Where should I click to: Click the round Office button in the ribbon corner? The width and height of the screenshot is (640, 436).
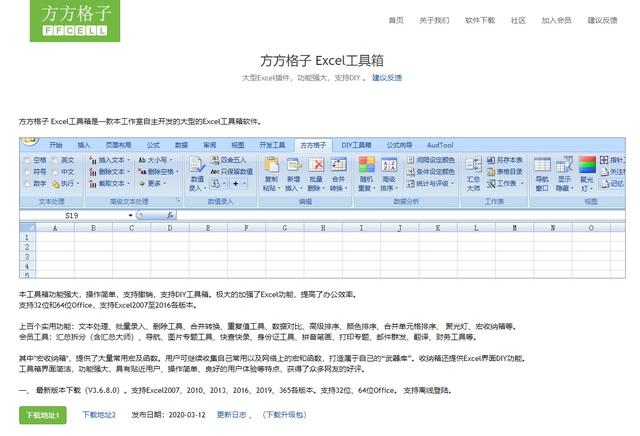(30, 141)
